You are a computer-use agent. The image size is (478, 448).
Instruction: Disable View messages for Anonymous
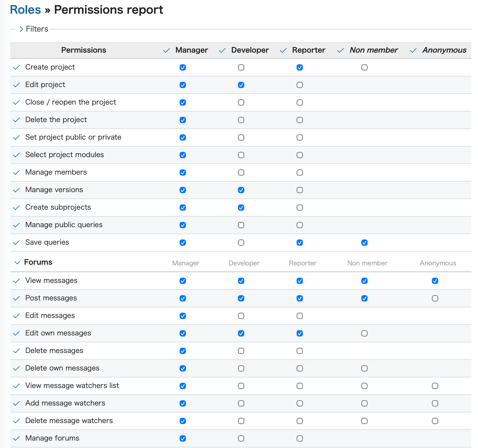coord(434,281)
